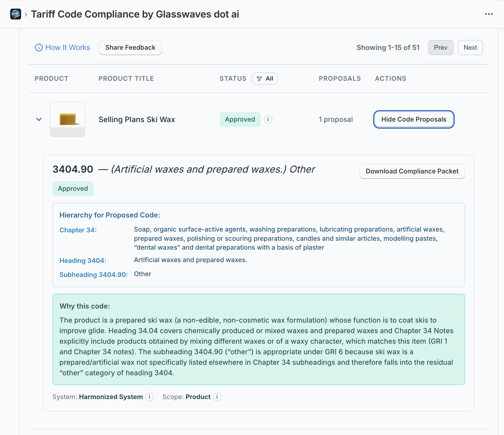Click the info icon beside the Approved status
504x435 pixels.
point(268,119)
